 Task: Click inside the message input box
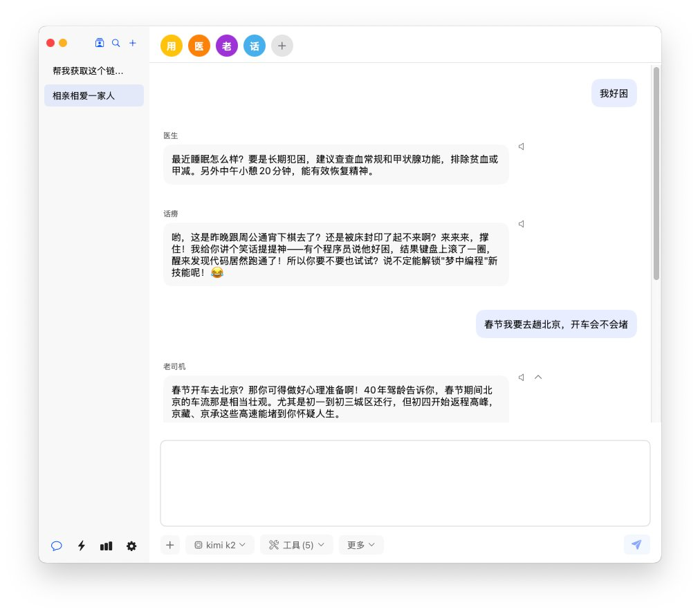(405, 483)
